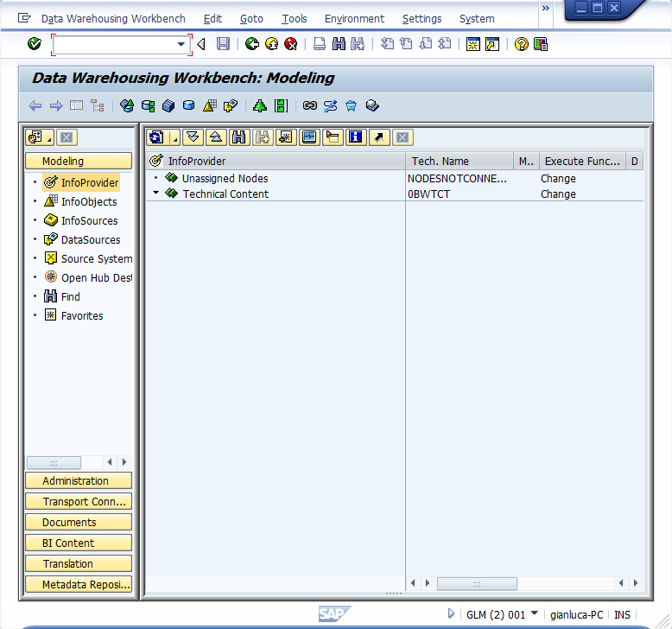
Task: Click the blue information icon
Action: 356,137
